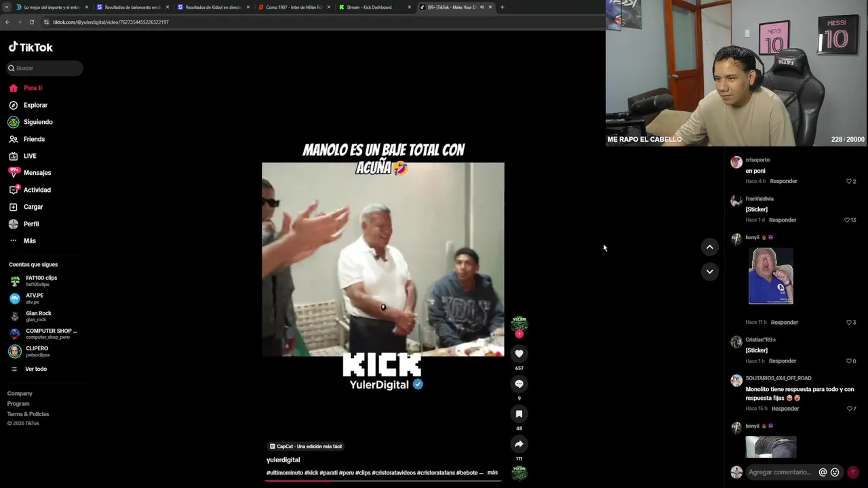Image resolution: width=868 pixels, height=488 pixels.
Task: Open yulerdigital creator avatar beside video
Action: point(519,323)
